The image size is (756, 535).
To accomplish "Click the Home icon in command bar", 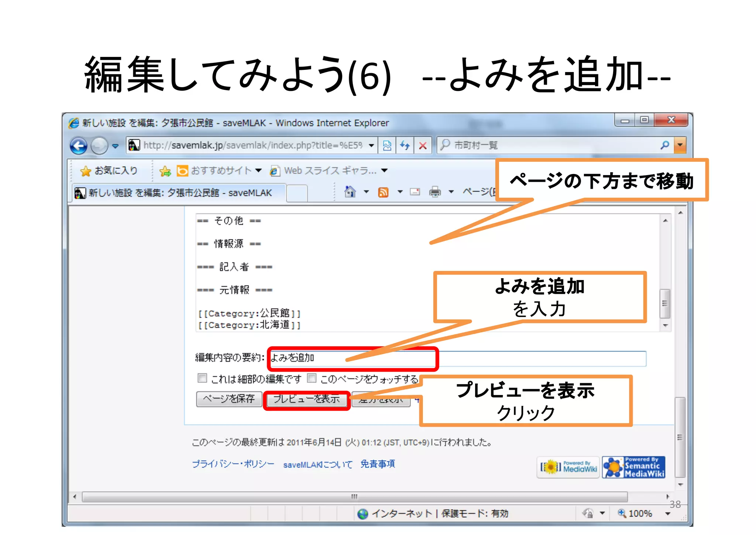I will click(350, 192).
